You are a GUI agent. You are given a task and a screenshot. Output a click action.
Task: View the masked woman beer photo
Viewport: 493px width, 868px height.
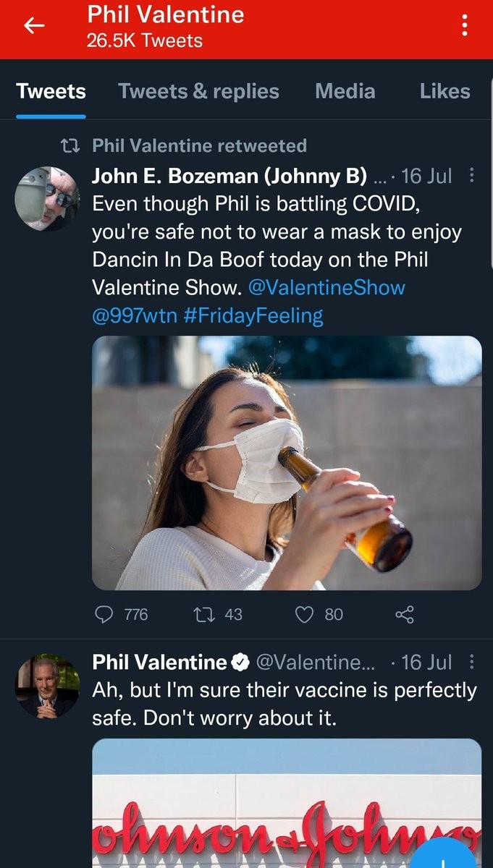tap(287, 463)
